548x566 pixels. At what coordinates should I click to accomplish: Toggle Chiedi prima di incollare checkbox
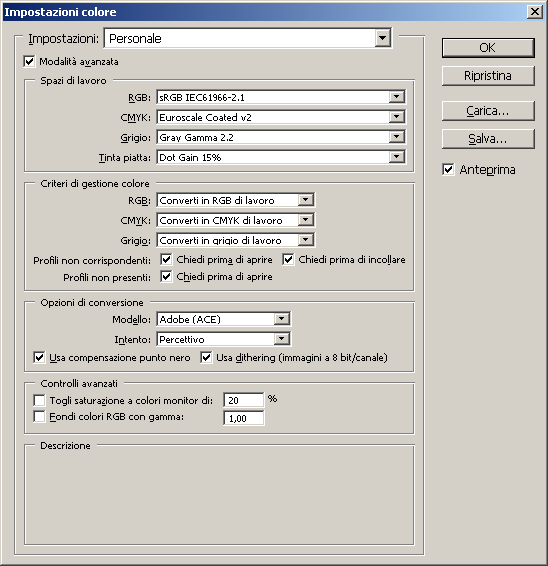coord(288,260)
